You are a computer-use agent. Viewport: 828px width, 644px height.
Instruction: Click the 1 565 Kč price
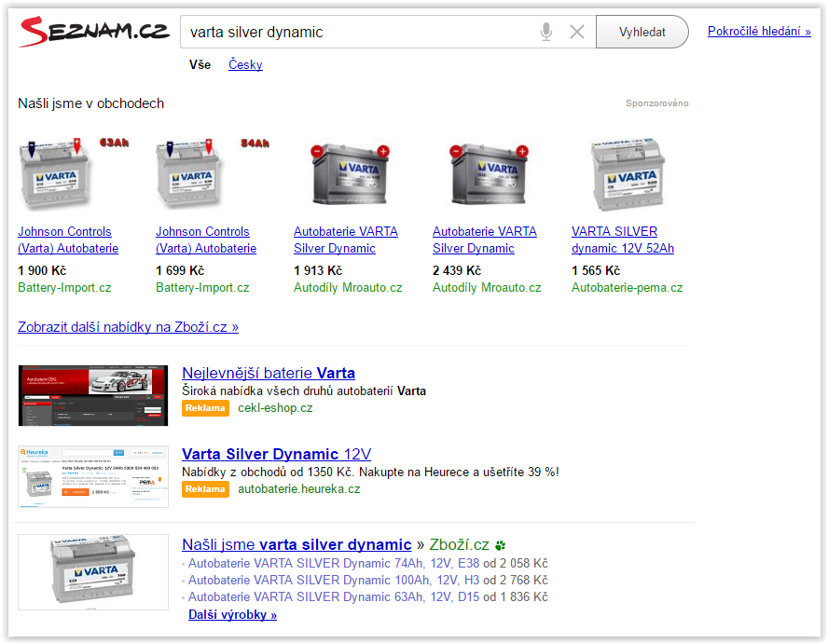coord(596,270)
